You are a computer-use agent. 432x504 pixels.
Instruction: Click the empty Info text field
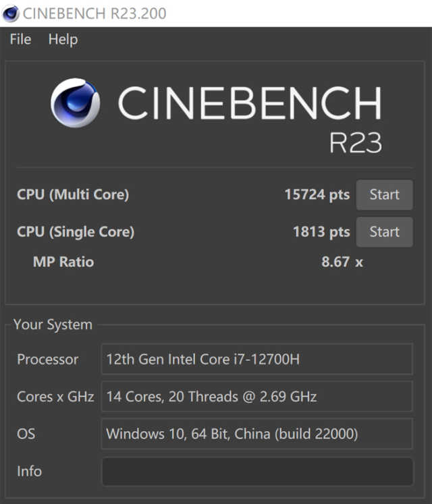tap(256, 471)
